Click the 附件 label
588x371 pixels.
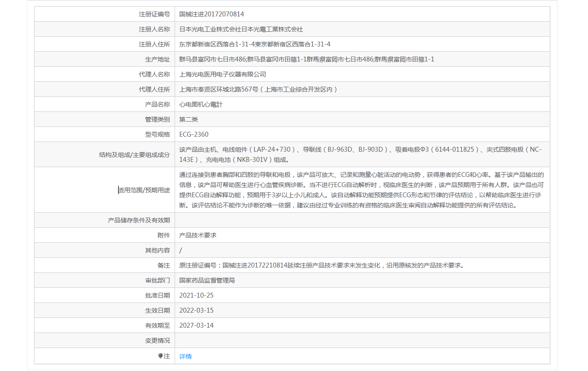164,235
